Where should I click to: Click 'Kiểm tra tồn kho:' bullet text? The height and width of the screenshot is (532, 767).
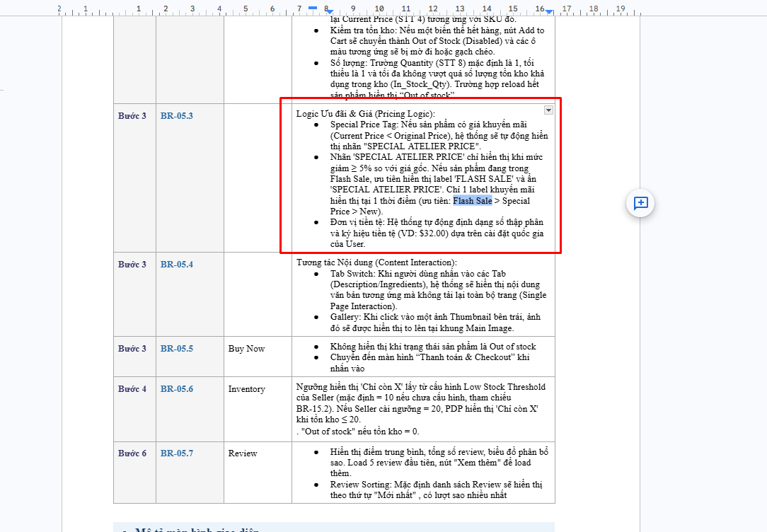364,30
